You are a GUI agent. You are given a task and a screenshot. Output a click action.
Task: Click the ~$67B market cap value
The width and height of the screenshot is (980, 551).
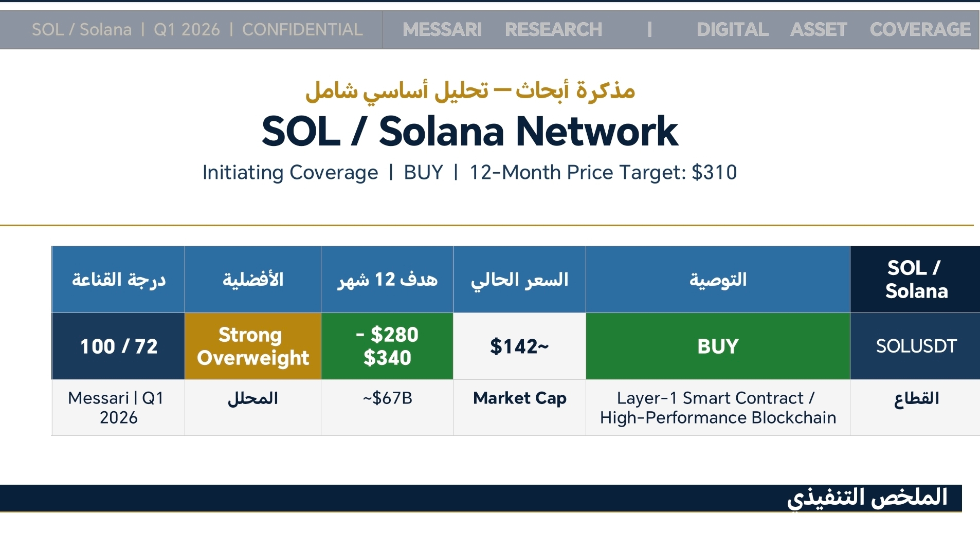pos(387,398)
